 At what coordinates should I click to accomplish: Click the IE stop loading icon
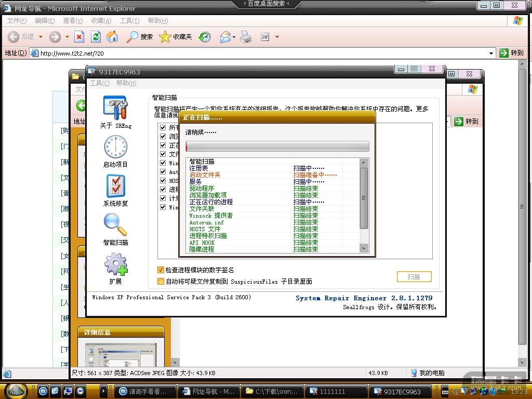tap(79, 37)
